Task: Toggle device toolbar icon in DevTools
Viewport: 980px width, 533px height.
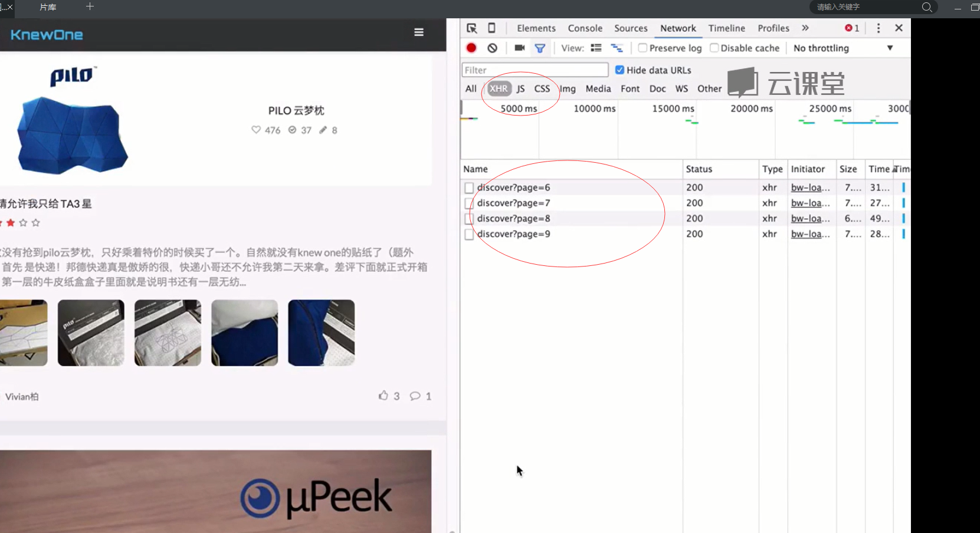Action: [x=491, y=28]
